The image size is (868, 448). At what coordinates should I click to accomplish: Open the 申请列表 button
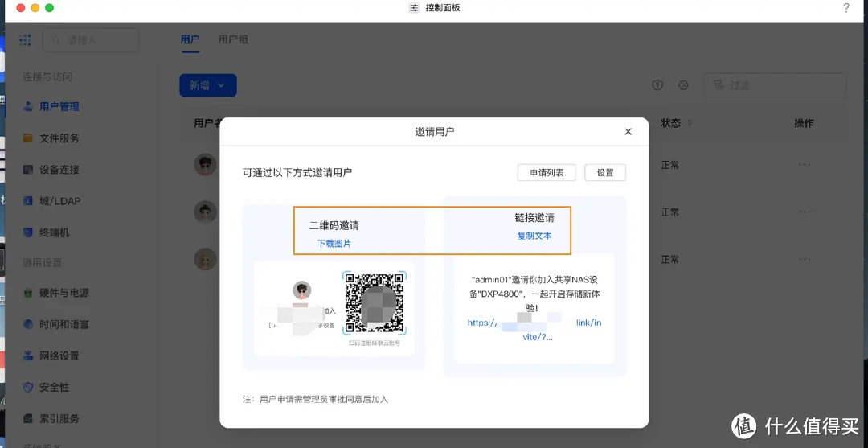pyautogui.click(x=547, y=172)
